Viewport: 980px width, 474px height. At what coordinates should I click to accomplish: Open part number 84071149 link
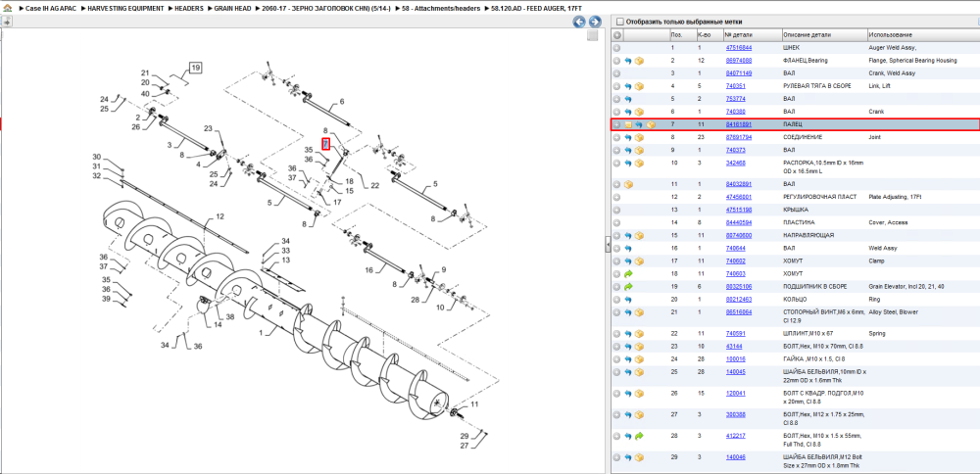739,73
